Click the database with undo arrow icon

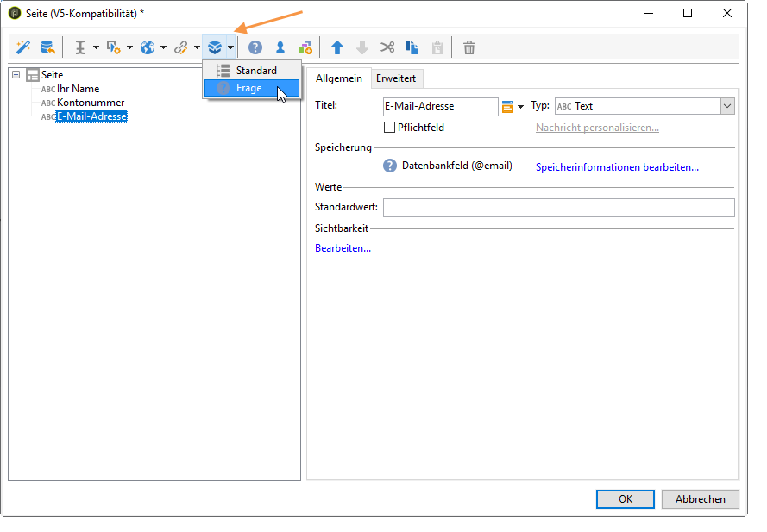click(x=47, y=47)
